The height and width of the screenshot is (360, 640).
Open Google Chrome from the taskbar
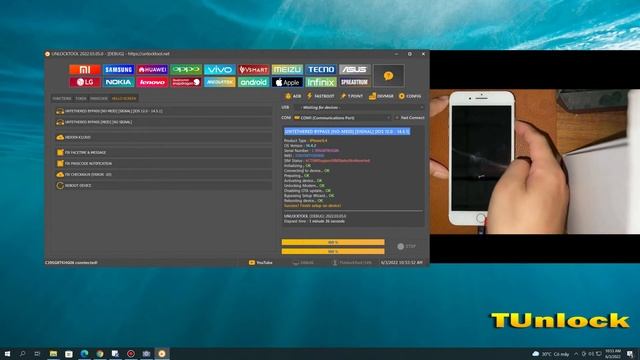click(x=100, y=354)
